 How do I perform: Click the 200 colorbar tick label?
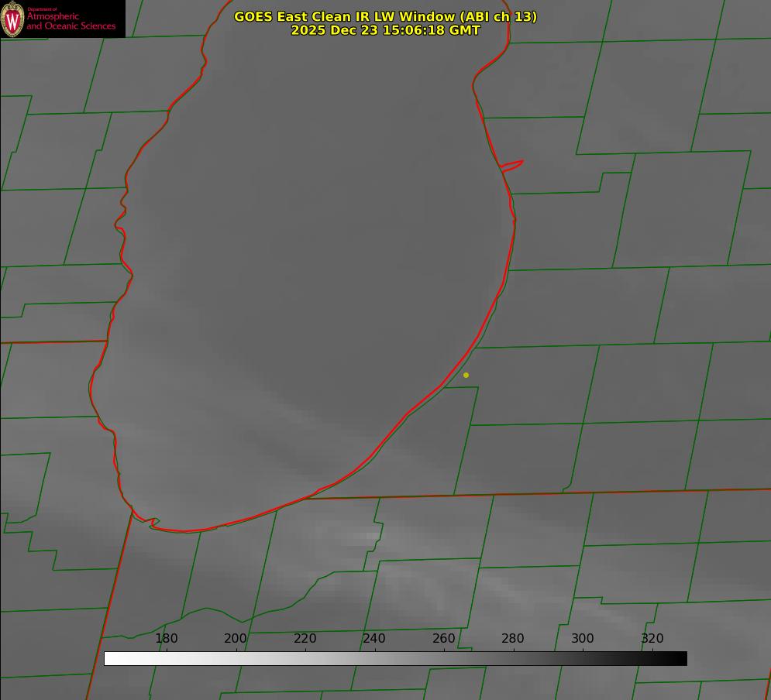(x=236, y=639)
